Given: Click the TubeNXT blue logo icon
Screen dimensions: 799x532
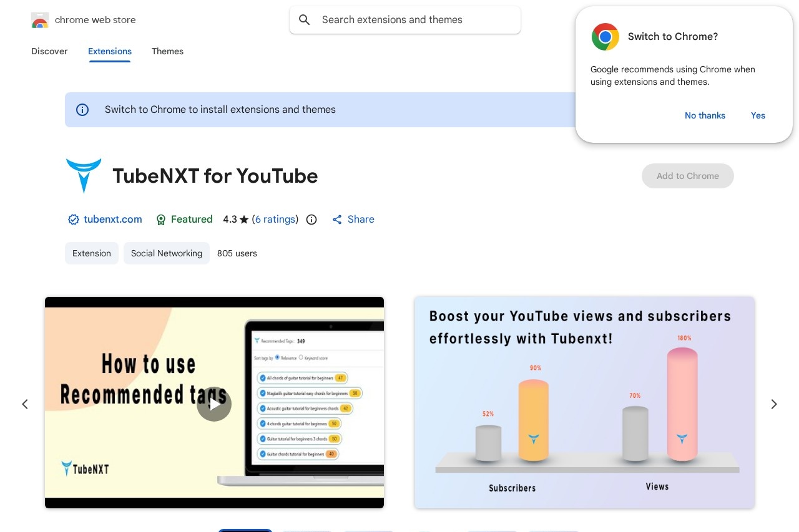Looking at the screenshot, I should pos(84,175).
